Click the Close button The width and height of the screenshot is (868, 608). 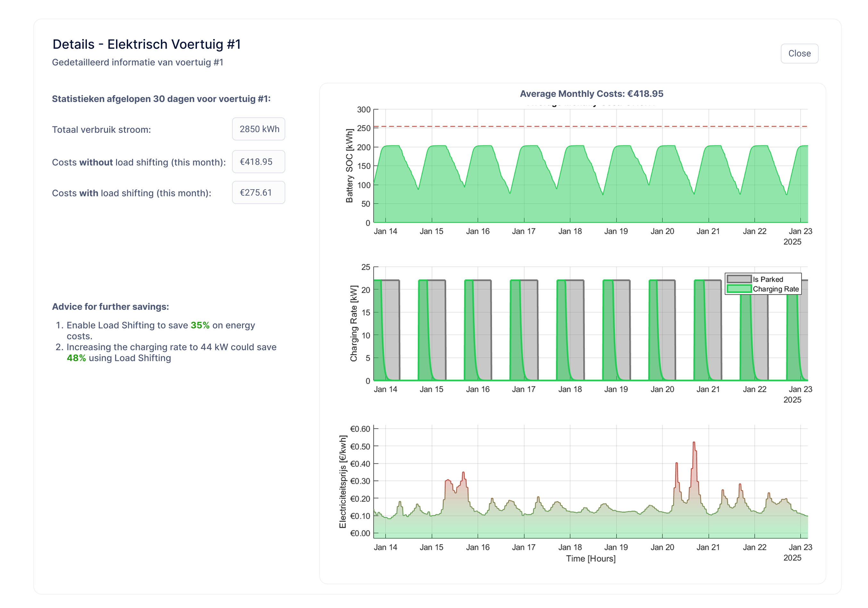click(x=799, y=53)
